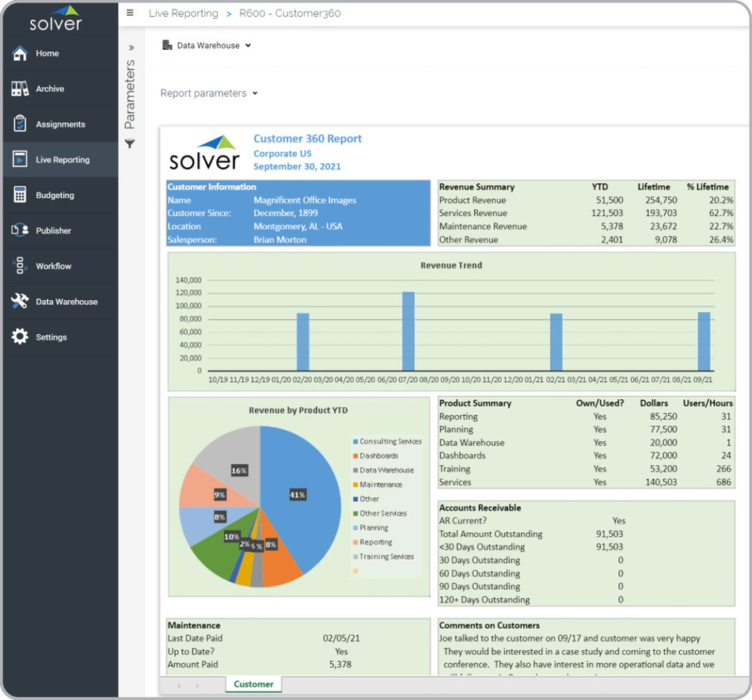The image size is (752, 700).
Task: Click the Consulting Services legend color swatch
Action: click(355, 442)
